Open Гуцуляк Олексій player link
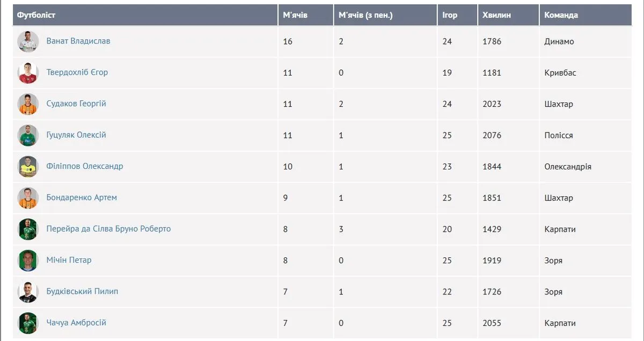 76,135
